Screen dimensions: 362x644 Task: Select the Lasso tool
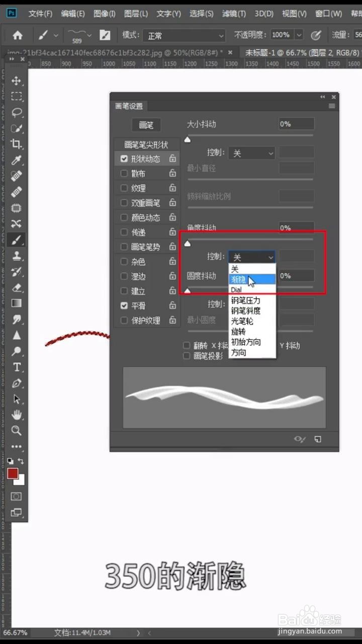point(17,112)
